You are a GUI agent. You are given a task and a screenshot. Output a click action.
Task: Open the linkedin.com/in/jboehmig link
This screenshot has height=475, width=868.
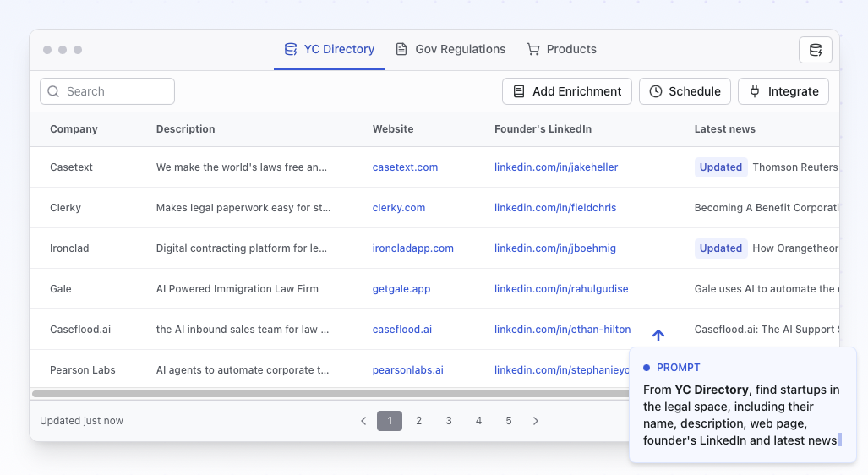555,248
